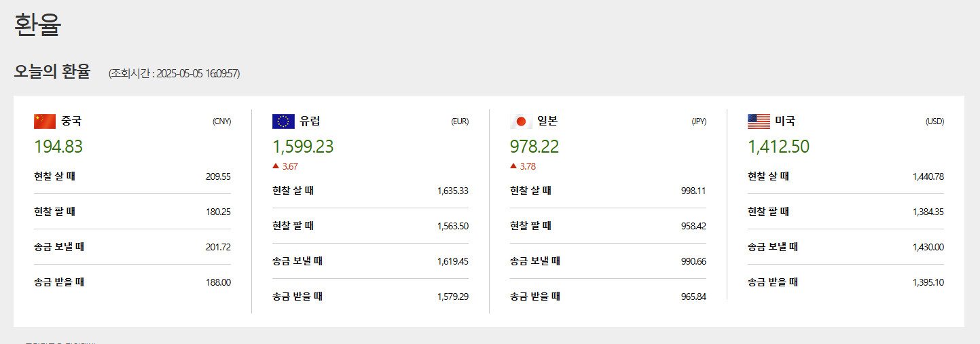
Task: Click the 조회시간 timestamp text
Action: [x=174, y=73]
